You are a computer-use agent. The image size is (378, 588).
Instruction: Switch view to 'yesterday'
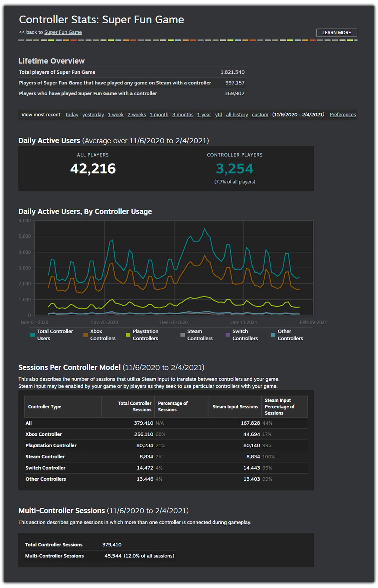tap(93, 115)
